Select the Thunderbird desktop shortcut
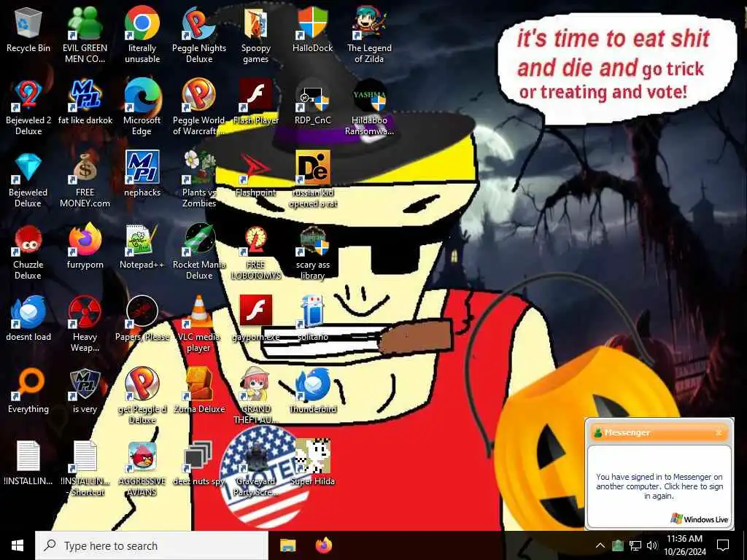747x560 pixels. click(312, 385)
